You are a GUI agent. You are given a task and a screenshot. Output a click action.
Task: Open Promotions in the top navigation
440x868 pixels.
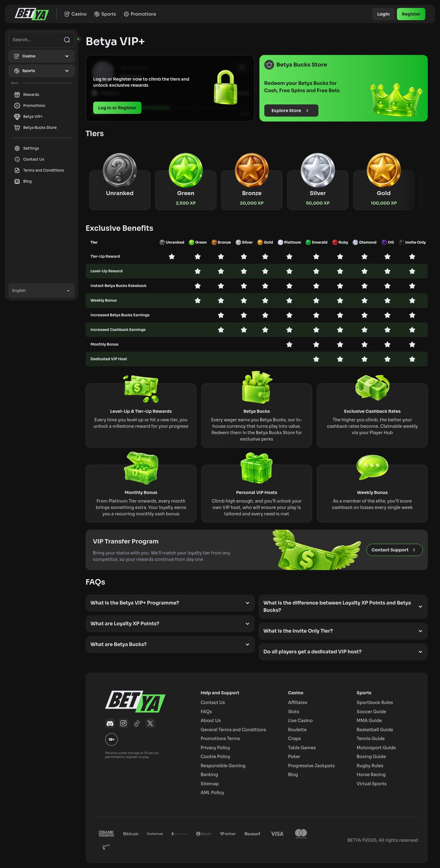140,14
